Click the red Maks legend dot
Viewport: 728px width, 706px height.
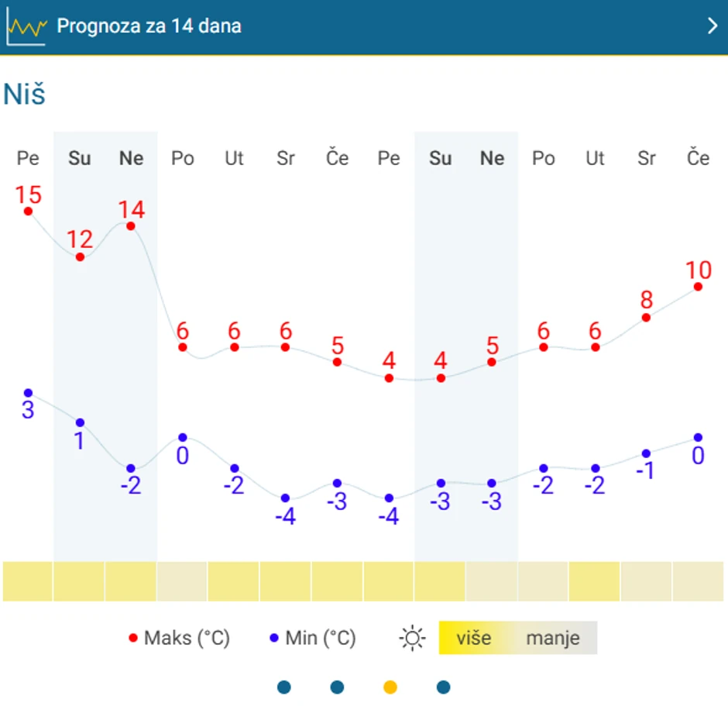point(132,639)
